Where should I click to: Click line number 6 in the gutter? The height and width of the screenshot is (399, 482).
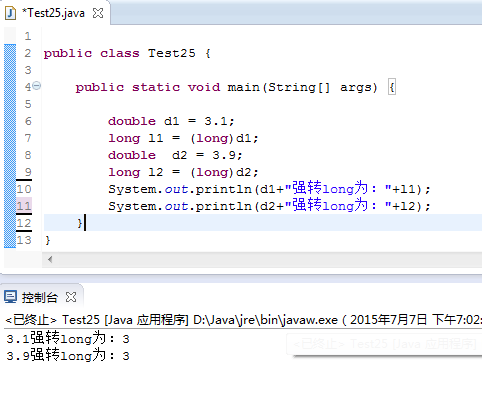click(28, 121)
